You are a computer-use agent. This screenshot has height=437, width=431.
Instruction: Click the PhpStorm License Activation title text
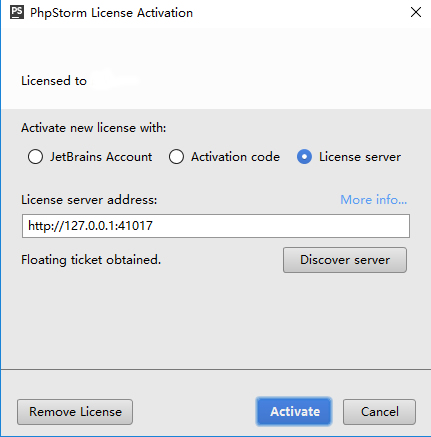111,13
